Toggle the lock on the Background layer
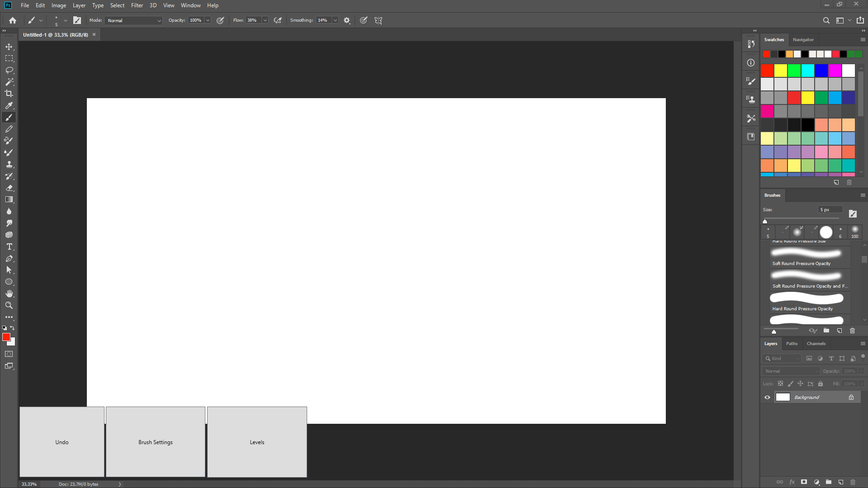The image size is (868, 488). pos(851,397)
